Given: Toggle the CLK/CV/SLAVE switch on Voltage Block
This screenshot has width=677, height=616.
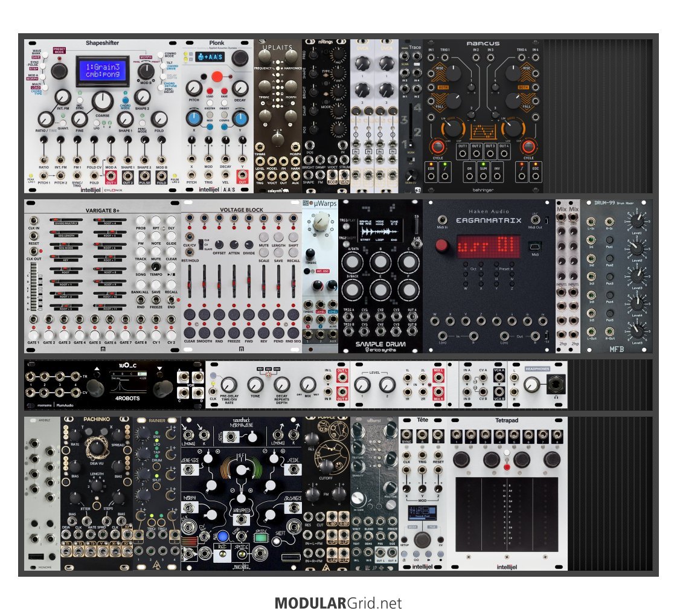Looking at the screenshot, I should click(x=201, y=243).
